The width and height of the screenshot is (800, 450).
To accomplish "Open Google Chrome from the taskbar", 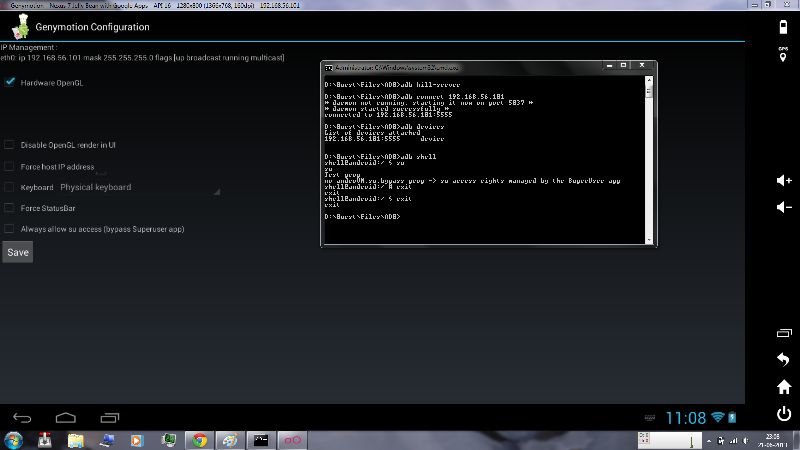I will [x=199, y=440].
